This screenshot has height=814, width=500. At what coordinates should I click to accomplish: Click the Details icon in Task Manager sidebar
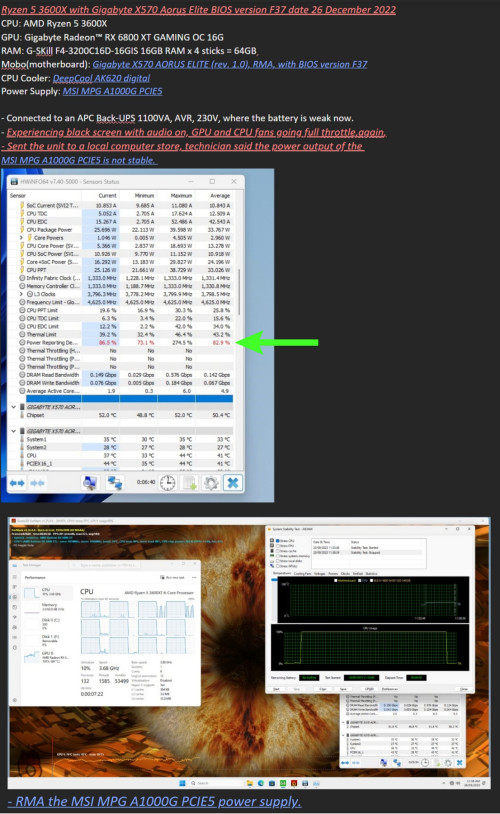[15, 637]
